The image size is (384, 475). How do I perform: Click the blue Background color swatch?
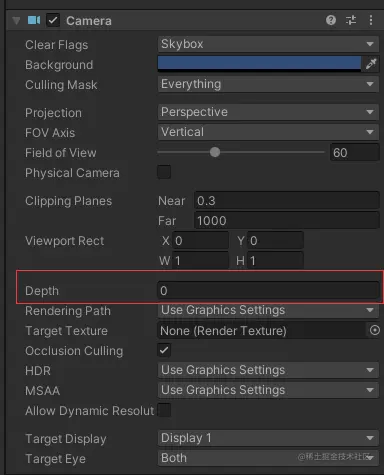point(259,63)
